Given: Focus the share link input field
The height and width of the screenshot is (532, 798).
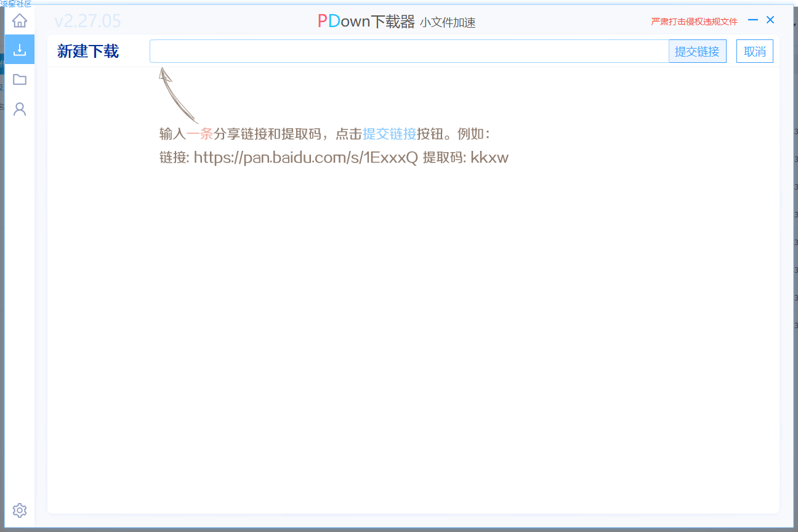Looking at the screenshot, I should coord(409,51).
